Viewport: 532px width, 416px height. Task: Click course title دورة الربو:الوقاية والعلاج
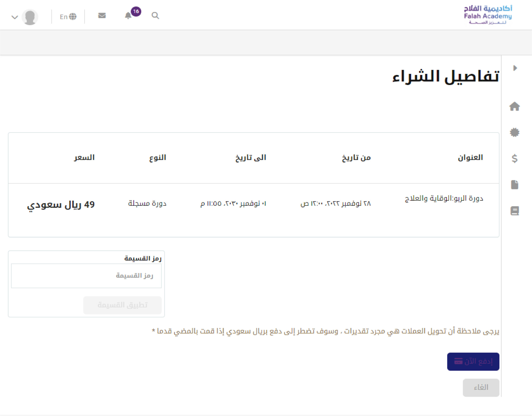(444, 198)
